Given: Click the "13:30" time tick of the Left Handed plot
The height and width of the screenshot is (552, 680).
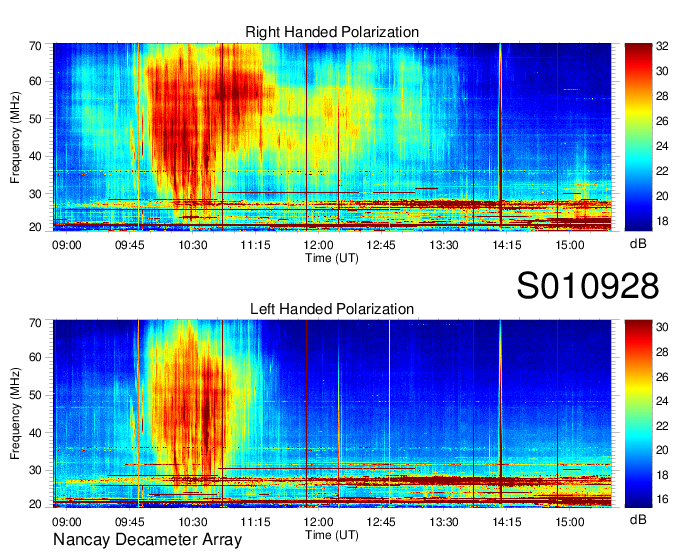Looking at the screenshot, I should pos(444,522).
